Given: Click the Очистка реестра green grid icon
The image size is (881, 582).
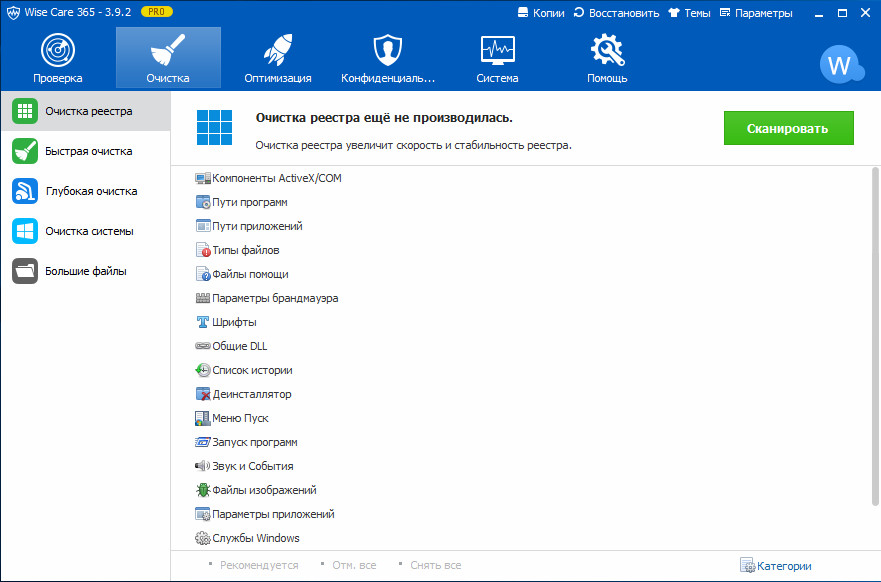Looking at the screenshot, I should click(x=25, y=111).
